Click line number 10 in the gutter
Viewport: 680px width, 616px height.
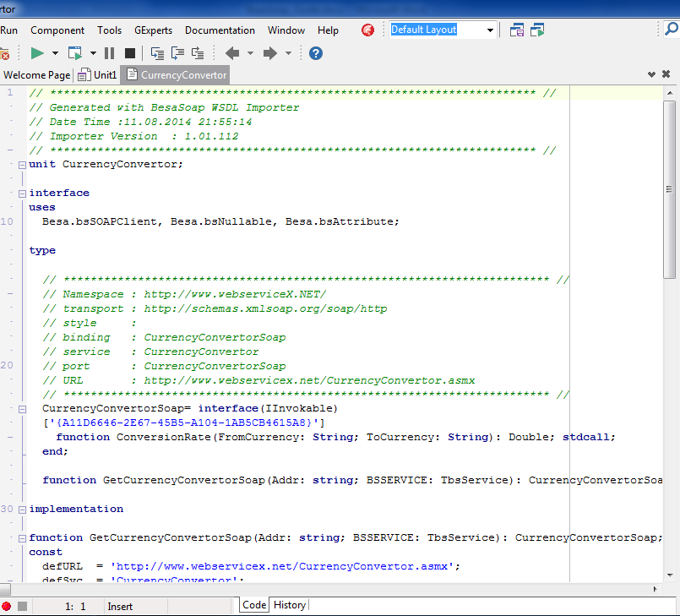(x=7, y=221)
